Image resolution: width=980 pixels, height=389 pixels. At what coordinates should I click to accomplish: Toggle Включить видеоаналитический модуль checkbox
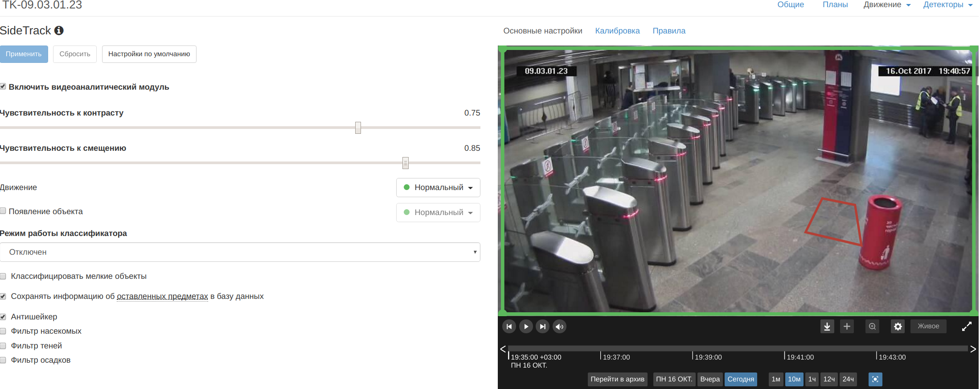pos(3,87)
